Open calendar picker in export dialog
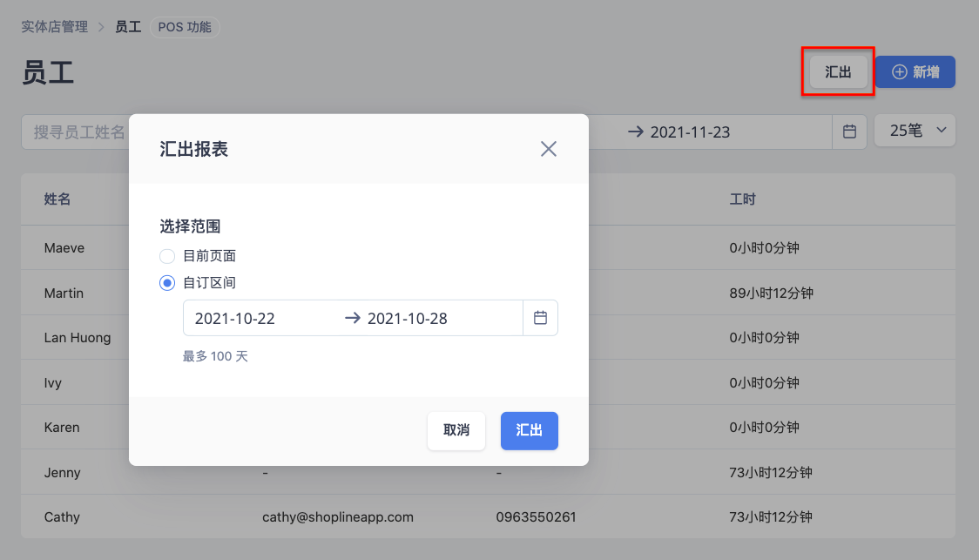Viewport: 979px width, 560px height. [x=540, y=318]
